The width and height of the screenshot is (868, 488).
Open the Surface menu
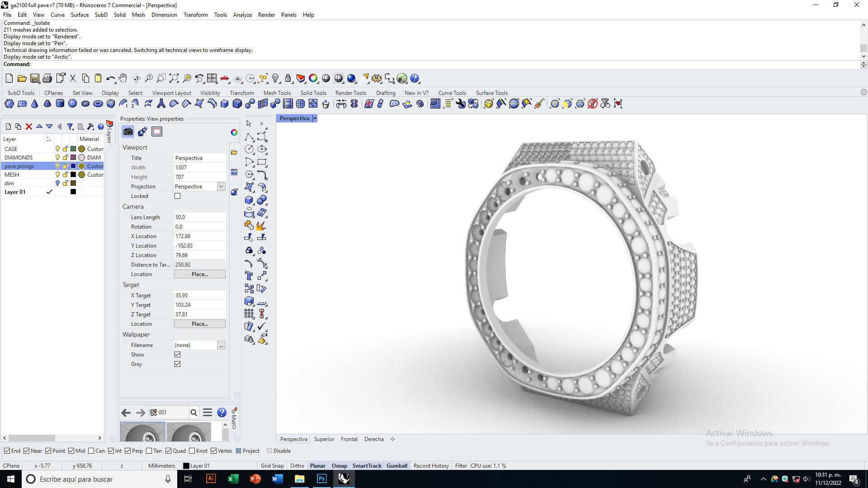80,15
